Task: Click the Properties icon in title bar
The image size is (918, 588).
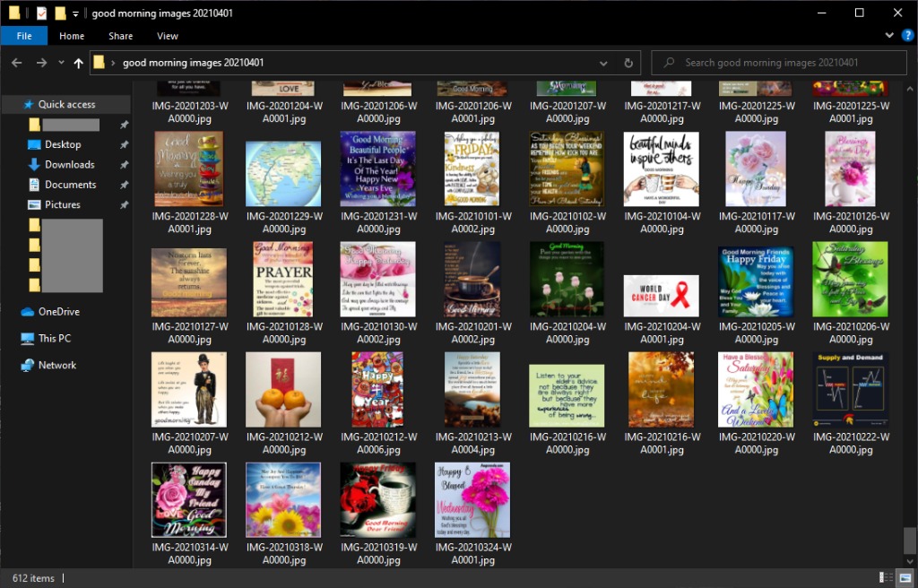Action: [42, 13]
